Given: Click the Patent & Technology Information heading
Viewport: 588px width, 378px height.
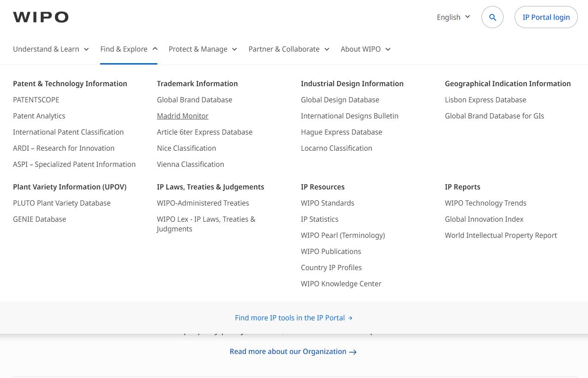Looking at the screenshot, I should [70, 84].
